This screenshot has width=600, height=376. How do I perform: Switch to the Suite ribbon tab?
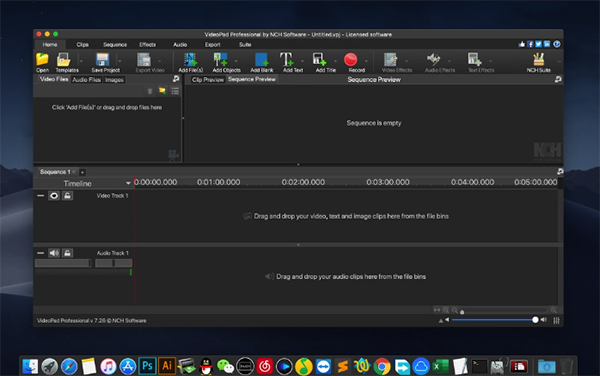coord(245,45)
